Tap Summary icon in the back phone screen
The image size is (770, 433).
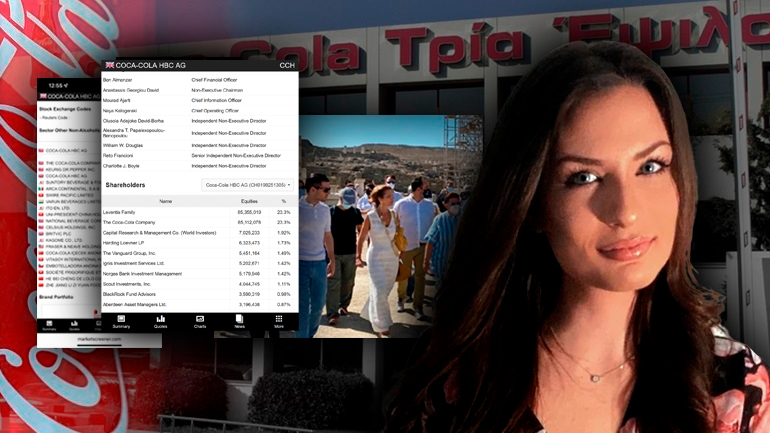[47, 324]
